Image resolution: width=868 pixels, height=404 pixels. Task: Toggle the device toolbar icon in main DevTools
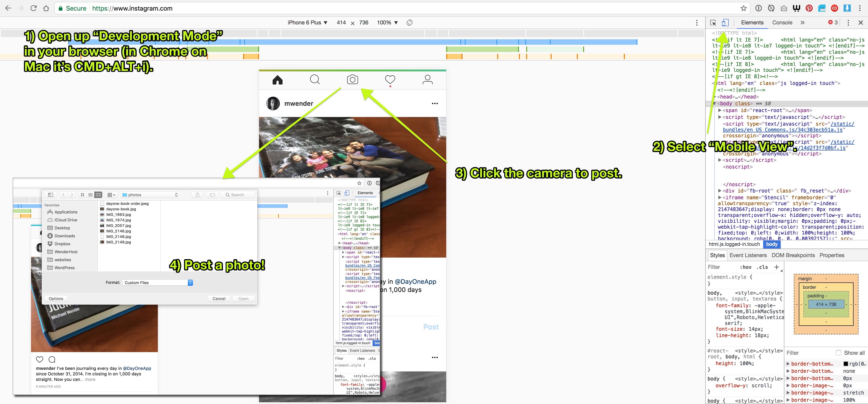pos(725,23)
